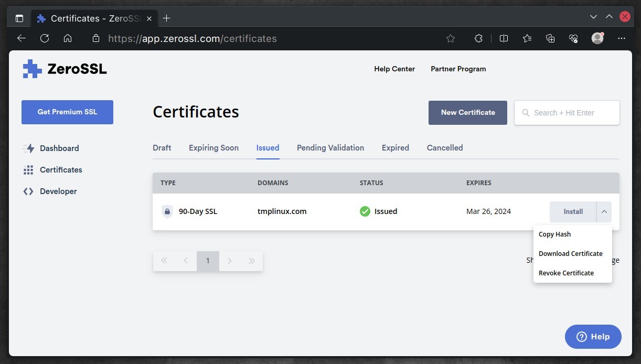The image size is (641, 364).
Task: Open browser collections
Action: coord(550,38)
